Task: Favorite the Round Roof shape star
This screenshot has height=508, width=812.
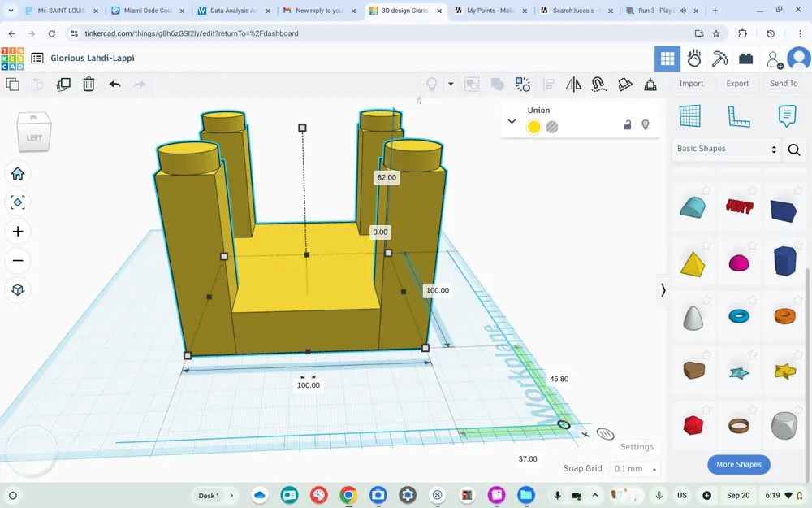Action: click(x=706, y=191)
